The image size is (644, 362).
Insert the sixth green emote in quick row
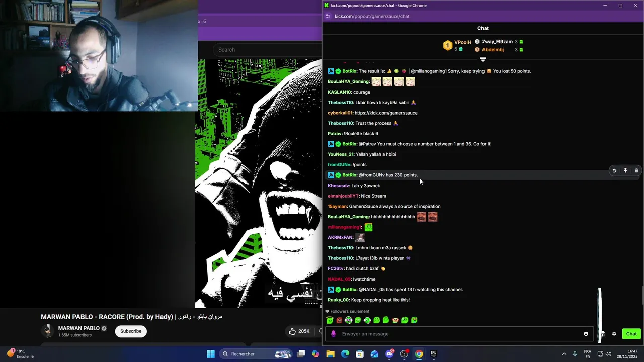pyautogui.click(x=376, y=320)
